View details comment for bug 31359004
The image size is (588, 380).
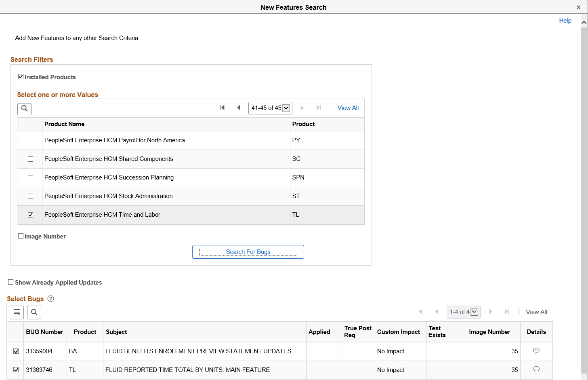click(x=536, y=351)
